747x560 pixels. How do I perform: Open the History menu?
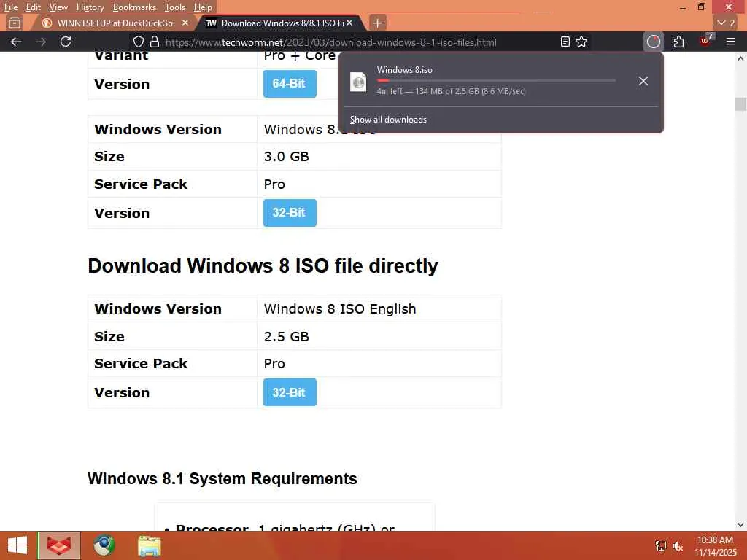90,7
